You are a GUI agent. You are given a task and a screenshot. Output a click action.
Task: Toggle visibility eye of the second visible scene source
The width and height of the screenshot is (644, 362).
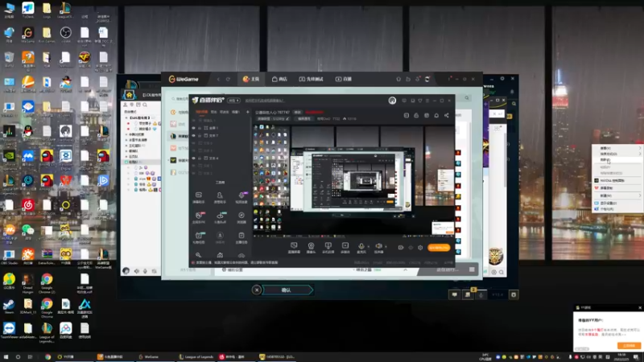(193, 135)
